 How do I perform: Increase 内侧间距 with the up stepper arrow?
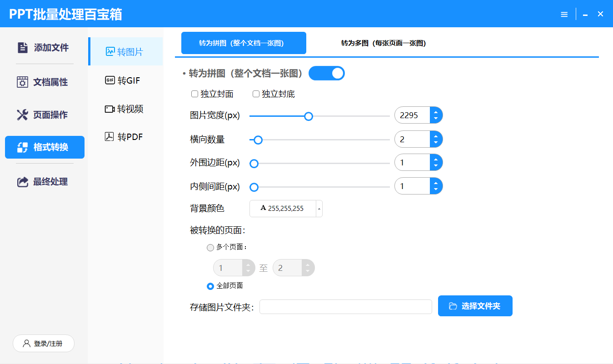coord(436,183)
